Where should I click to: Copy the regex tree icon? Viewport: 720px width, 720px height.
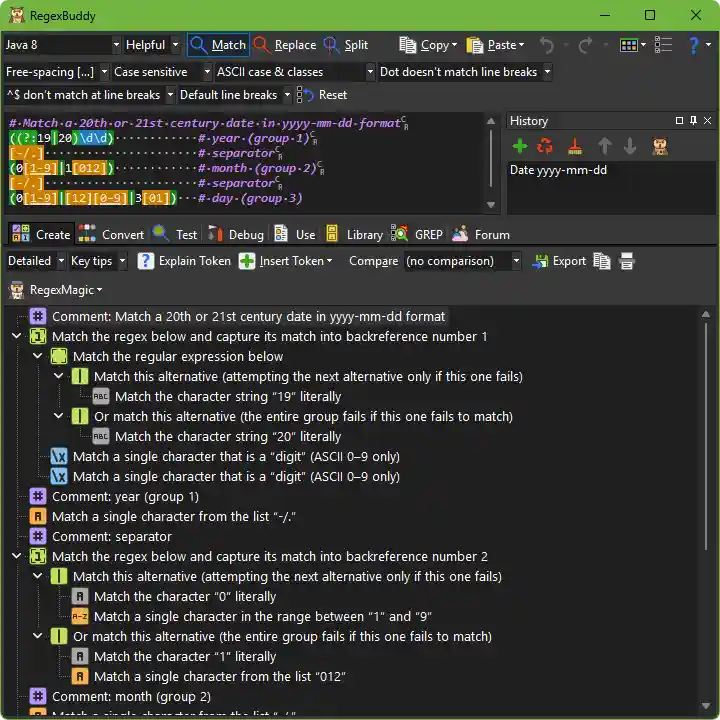click(602, 261)
